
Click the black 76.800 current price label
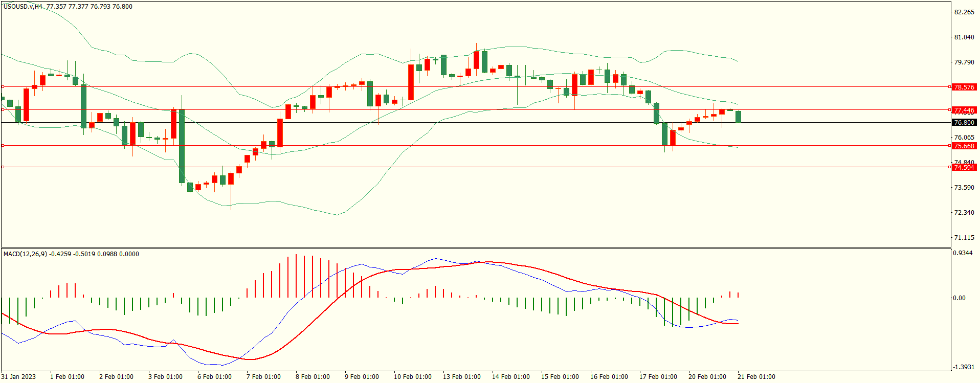click(x=964, y=123)
